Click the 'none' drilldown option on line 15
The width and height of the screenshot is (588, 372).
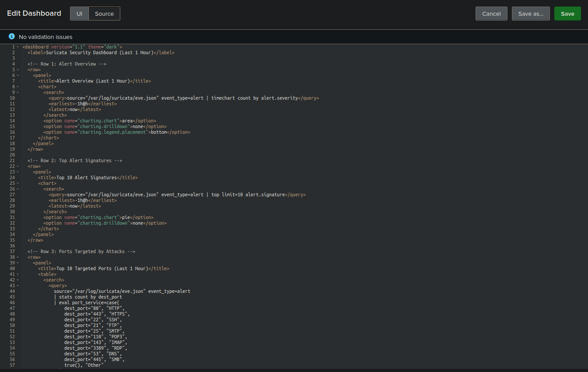click(x=138, y=126)
